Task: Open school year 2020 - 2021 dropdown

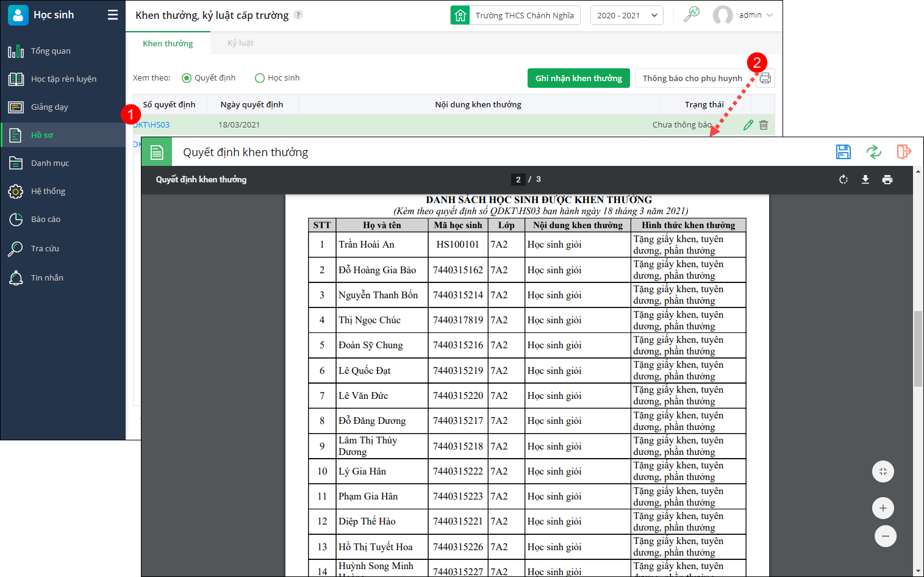Action: [x=627, y=15]
